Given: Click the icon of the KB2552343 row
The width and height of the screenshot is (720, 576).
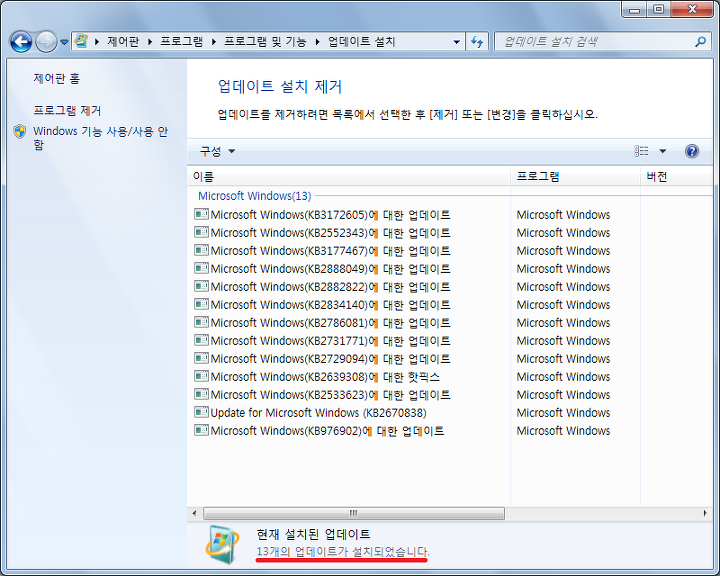Looking at the screenshot, I should coord(201,232).
